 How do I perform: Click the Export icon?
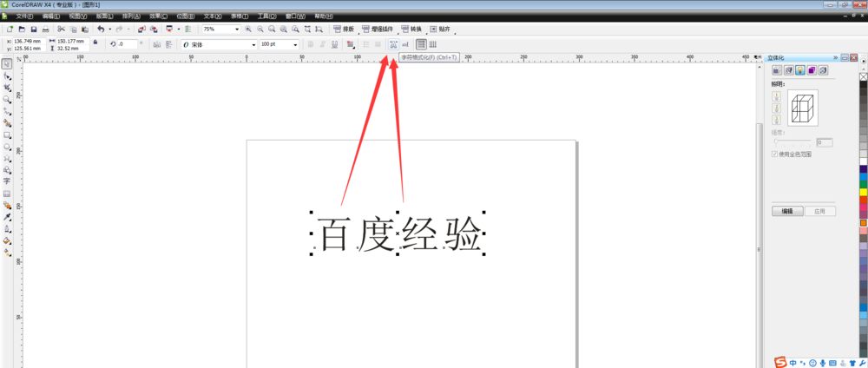coord(153,29)
